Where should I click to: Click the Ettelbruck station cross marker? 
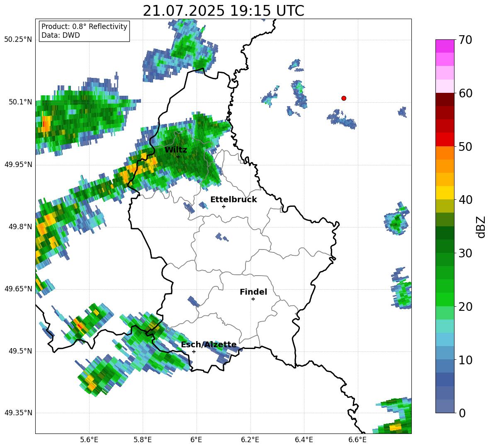point(224,206)
